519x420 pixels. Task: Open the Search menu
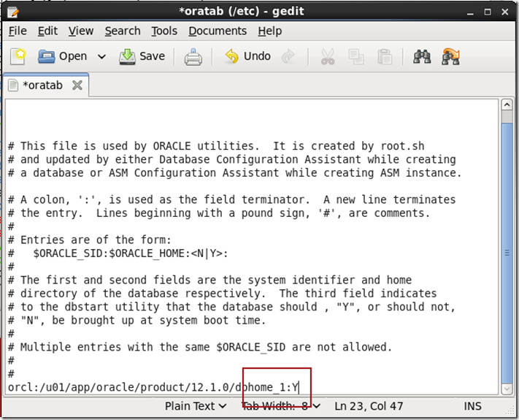coord(123,31)
